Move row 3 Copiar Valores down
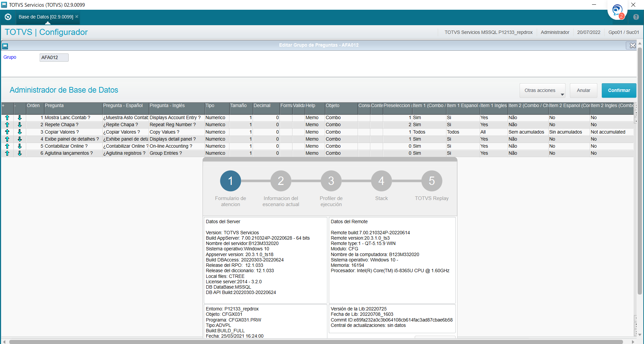The image size is (644, 344). click(20, 132)
